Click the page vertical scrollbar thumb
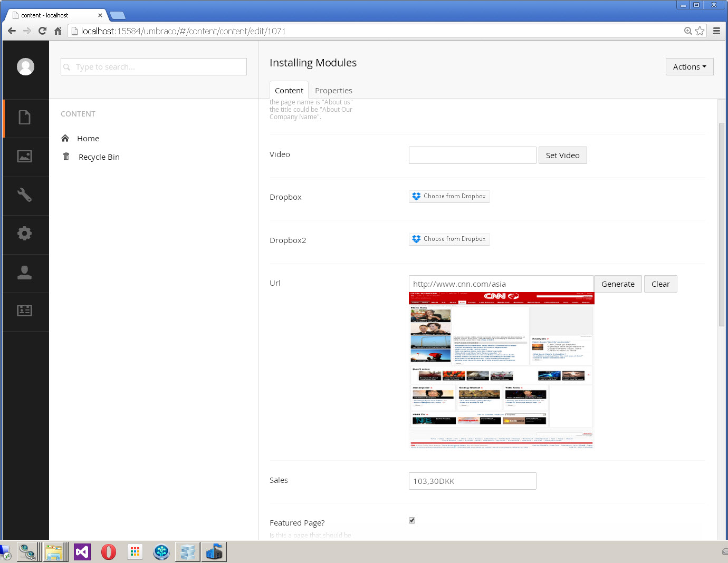Screen dimensions: 728x563 [x=722, y=225]
